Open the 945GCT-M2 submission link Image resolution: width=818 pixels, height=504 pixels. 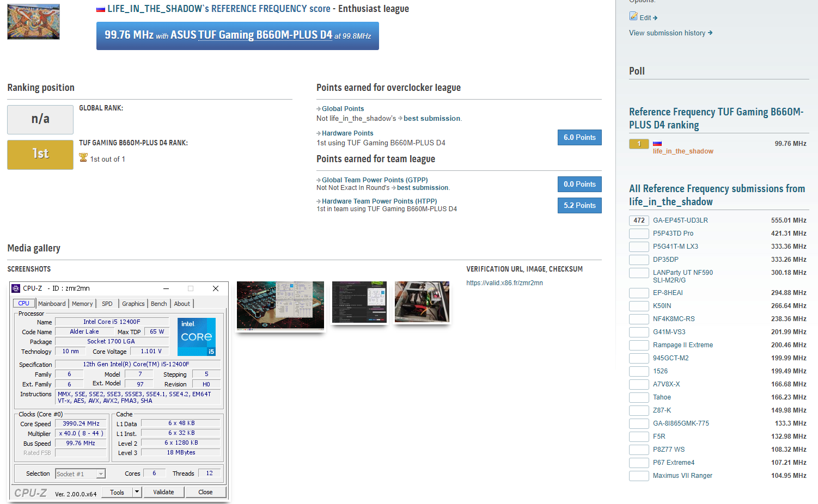pyautogui.click(x=671, y=358)
